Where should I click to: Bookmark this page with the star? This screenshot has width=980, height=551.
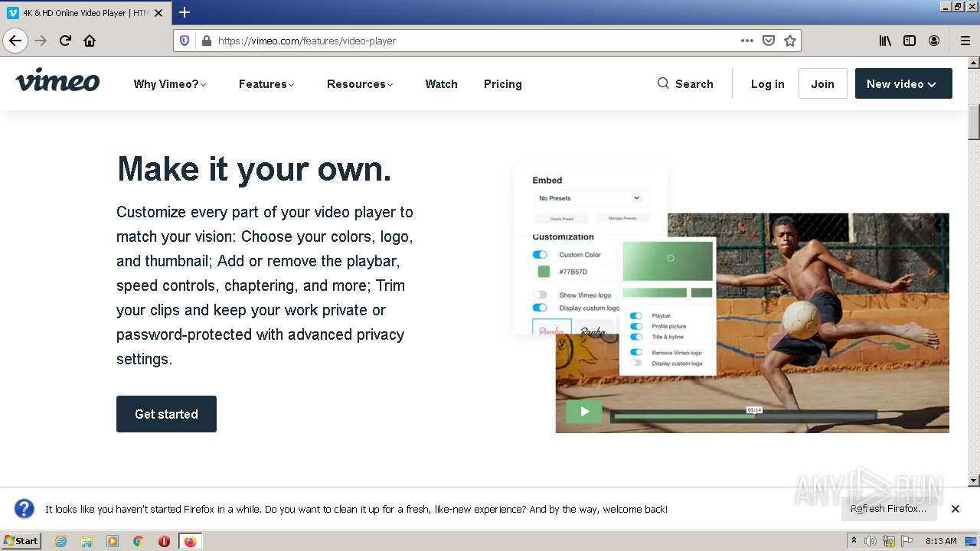click(x=790, y=41)
